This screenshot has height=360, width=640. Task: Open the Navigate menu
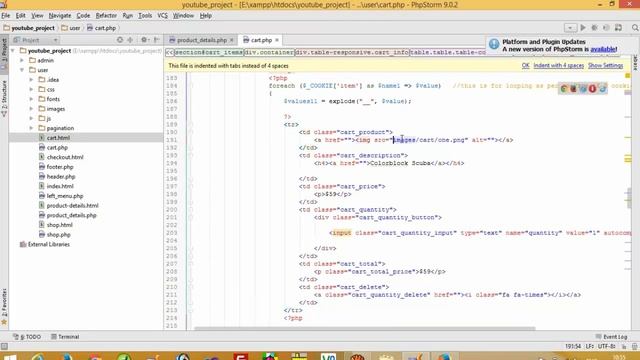pos(60,16)
